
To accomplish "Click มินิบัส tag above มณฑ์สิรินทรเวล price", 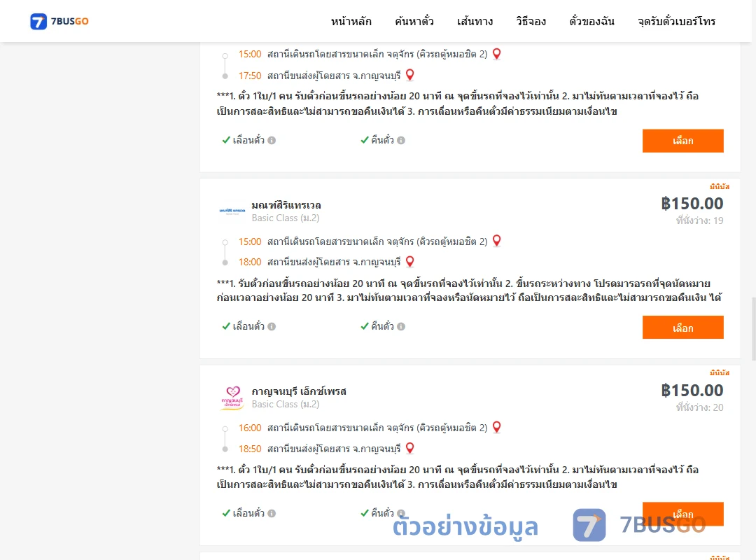I will [720, 186].
